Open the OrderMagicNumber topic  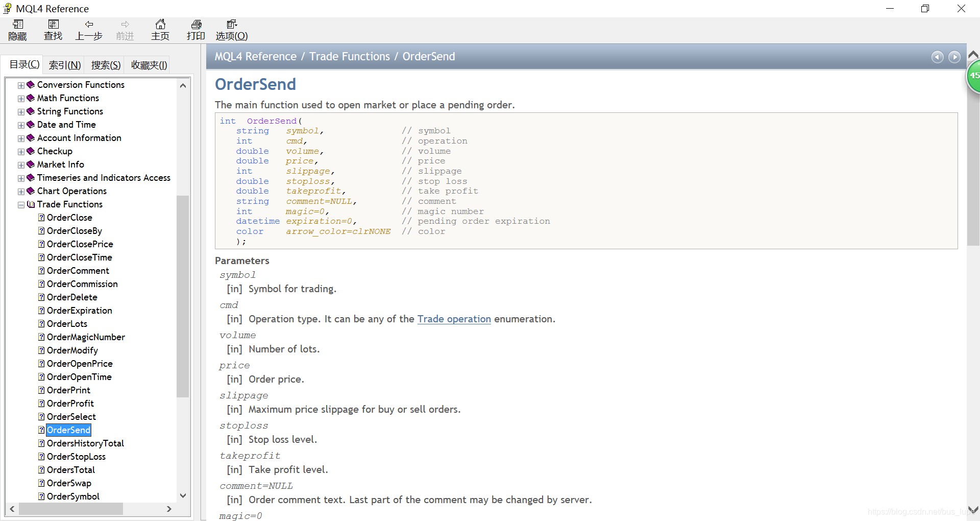(86, 337)
